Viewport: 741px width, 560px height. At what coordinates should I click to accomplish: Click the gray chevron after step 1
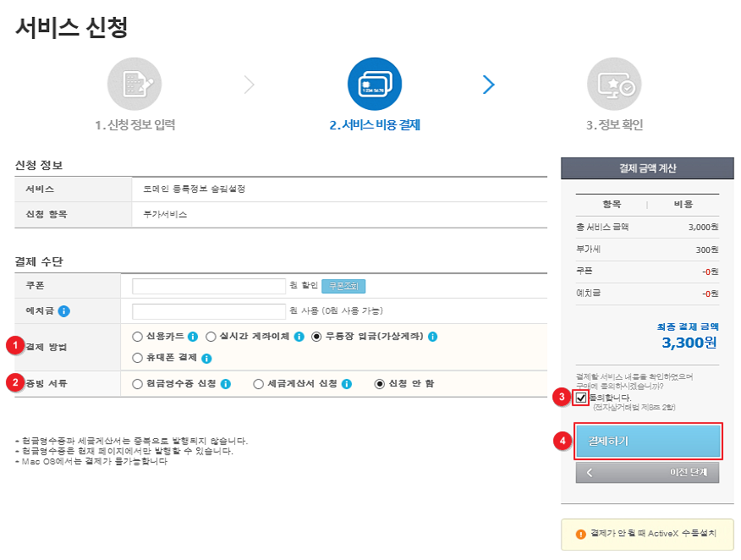point(249,85)
